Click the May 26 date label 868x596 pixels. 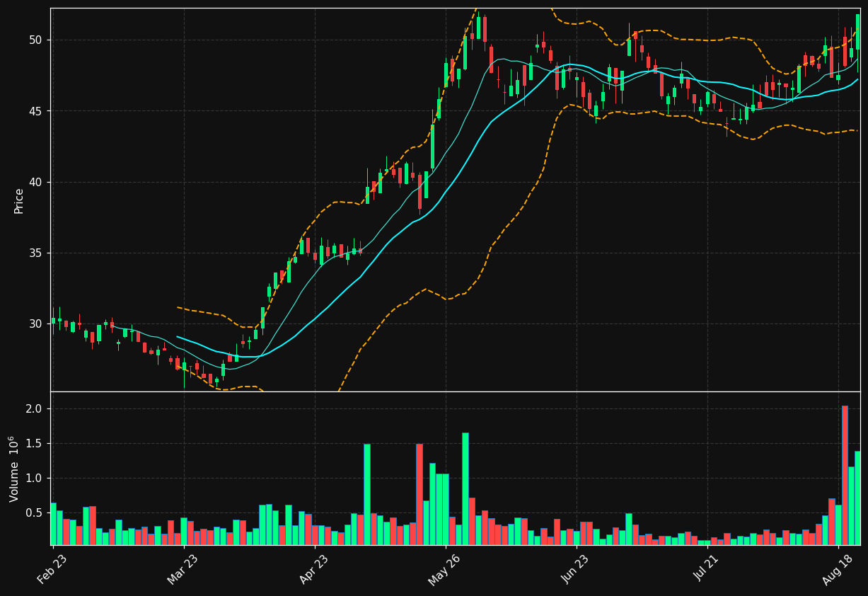coord(443,568)
